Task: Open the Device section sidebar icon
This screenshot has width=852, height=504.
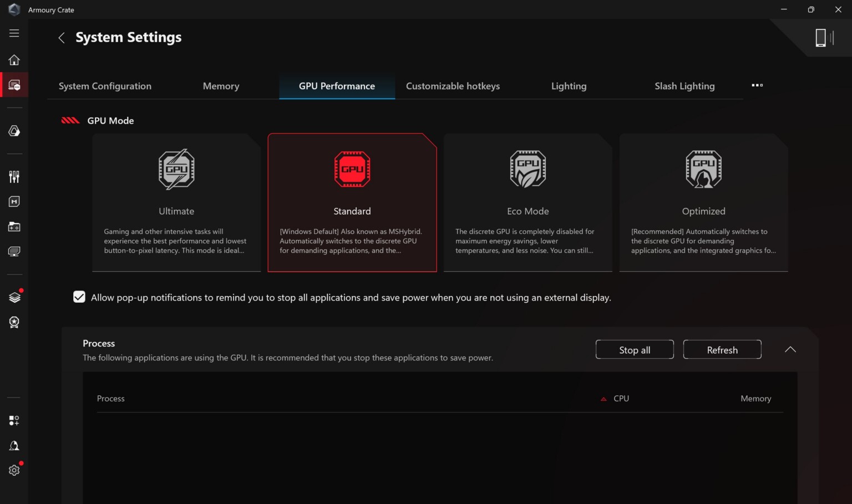Action: pyautogui.click(x=14, y=85)
